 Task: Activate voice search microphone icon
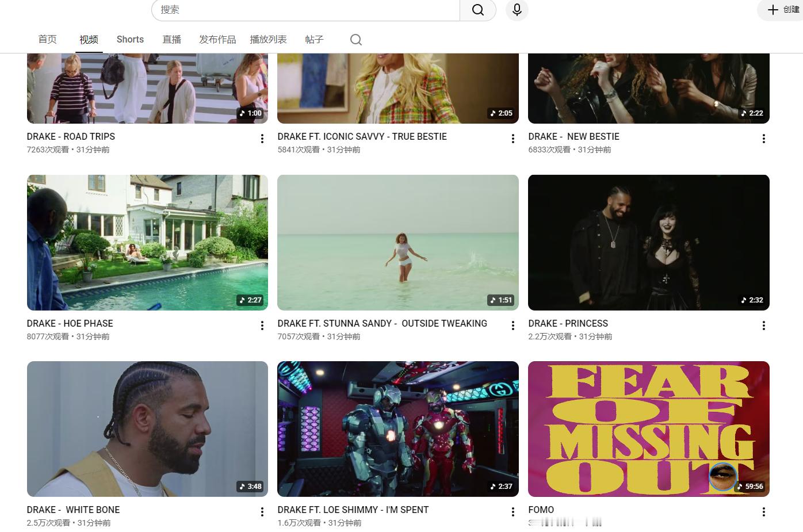(x=517, y=10)
